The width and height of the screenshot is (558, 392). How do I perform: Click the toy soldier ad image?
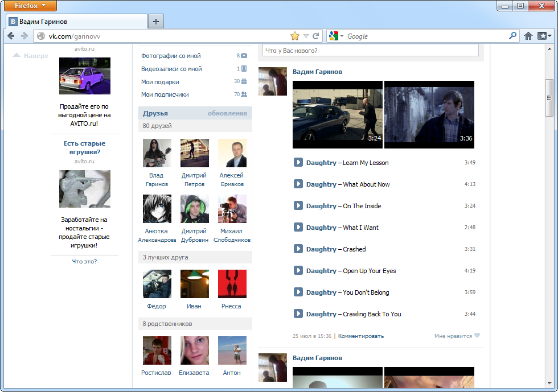tap(85, 189)
